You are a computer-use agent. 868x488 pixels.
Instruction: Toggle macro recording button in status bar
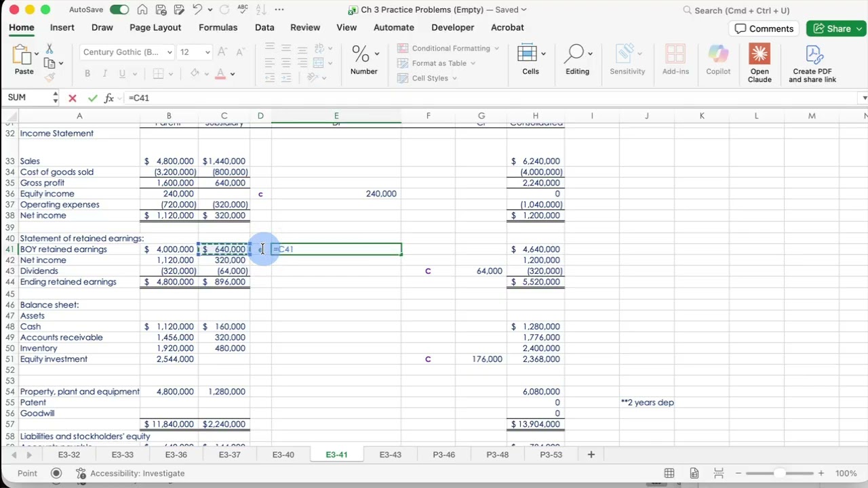click(56, 473)
